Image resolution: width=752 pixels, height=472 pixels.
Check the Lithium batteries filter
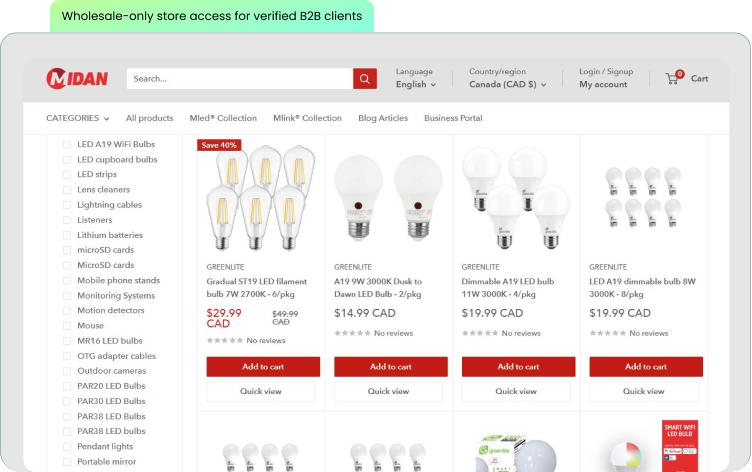point(67,235)
